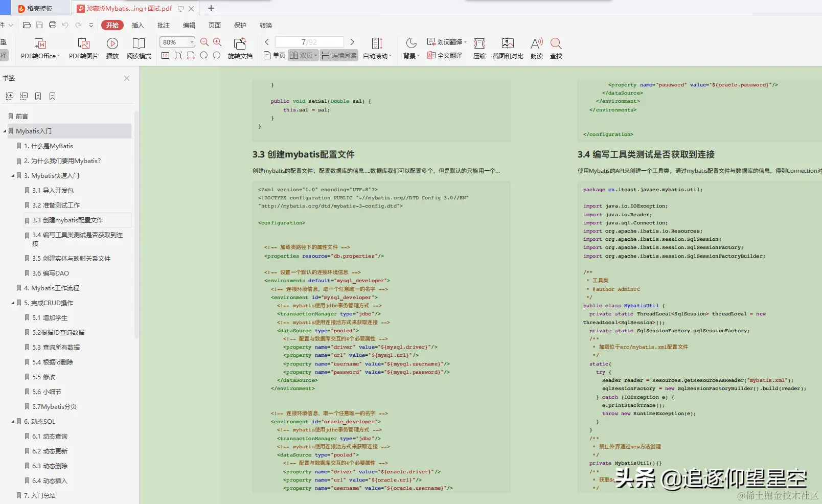The image size is (822, 504).
Task: Expand all bookmarks icon in 书签 panel
Action: click(x=10, y=96)
